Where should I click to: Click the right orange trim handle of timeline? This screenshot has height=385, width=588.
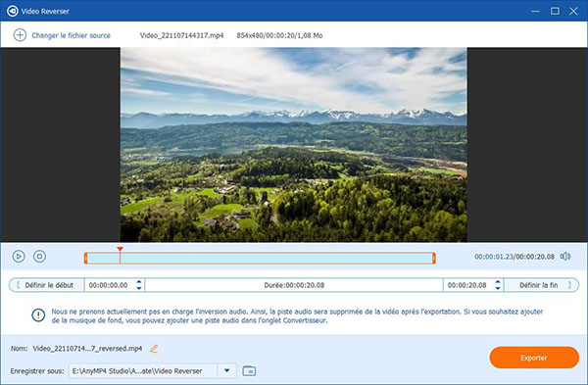tap(434, 258)
